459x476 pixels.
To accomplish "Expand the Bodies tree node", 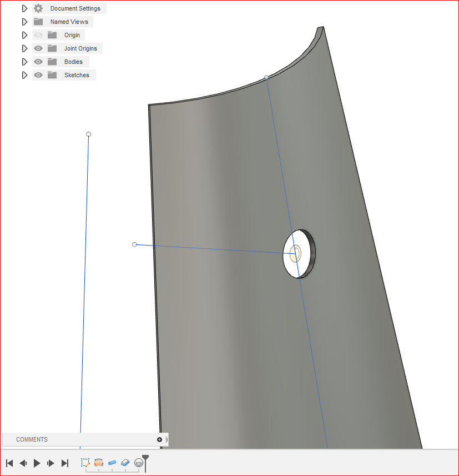I will (x=24, y=62).
